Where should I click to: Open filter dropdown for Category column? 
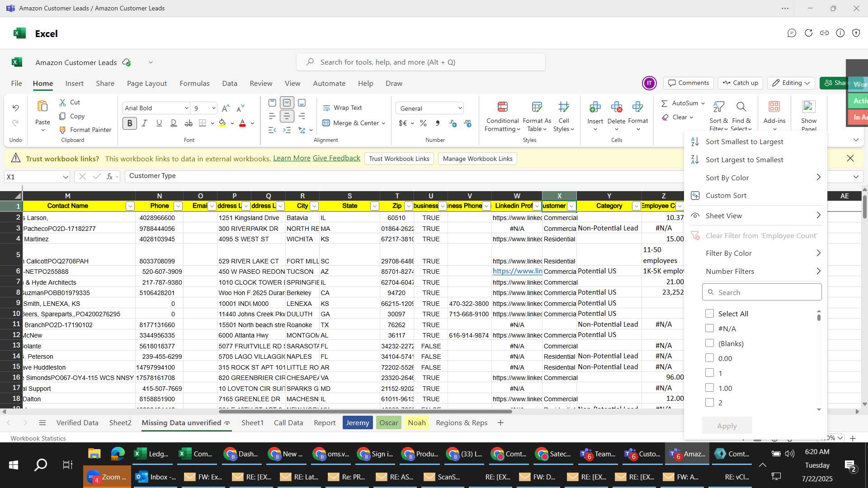[636, 206]
